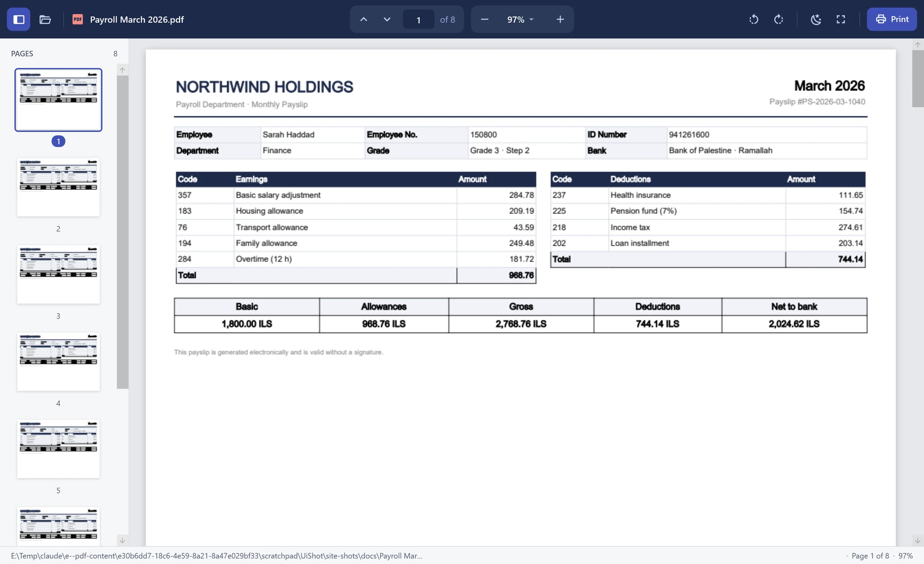Viewport: 924px width, 564px height.
Task: Click the thumbnail panel scroll down arrow
Action: click(x=122, y=541)
